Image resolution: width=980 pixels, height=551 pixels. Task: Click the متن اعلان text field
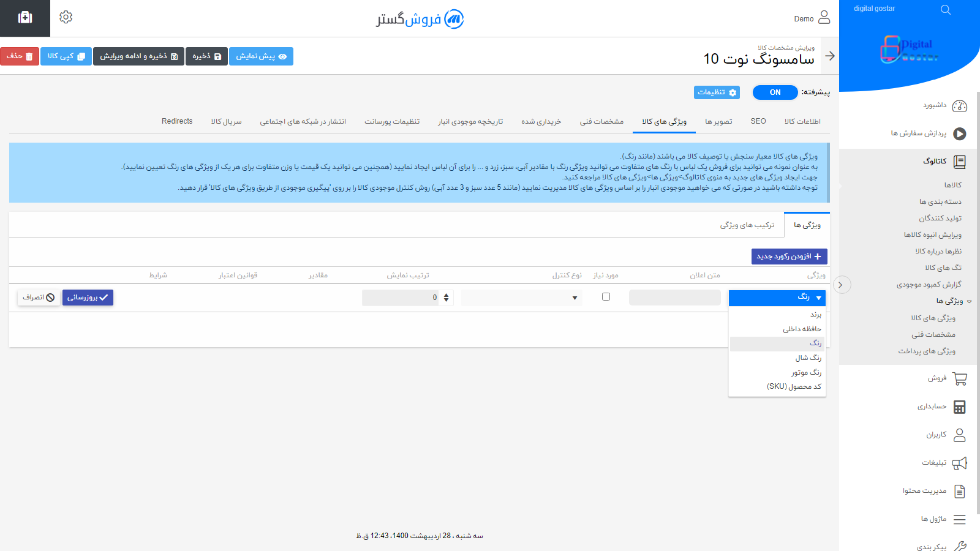(x=674, y=298)
